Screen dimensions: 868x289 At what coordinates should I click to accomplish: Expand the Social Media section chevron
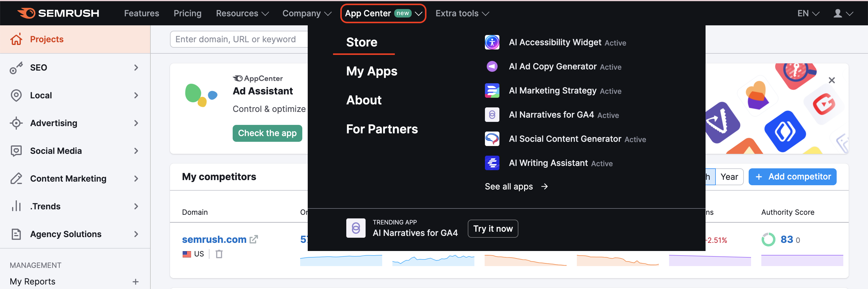136,151
